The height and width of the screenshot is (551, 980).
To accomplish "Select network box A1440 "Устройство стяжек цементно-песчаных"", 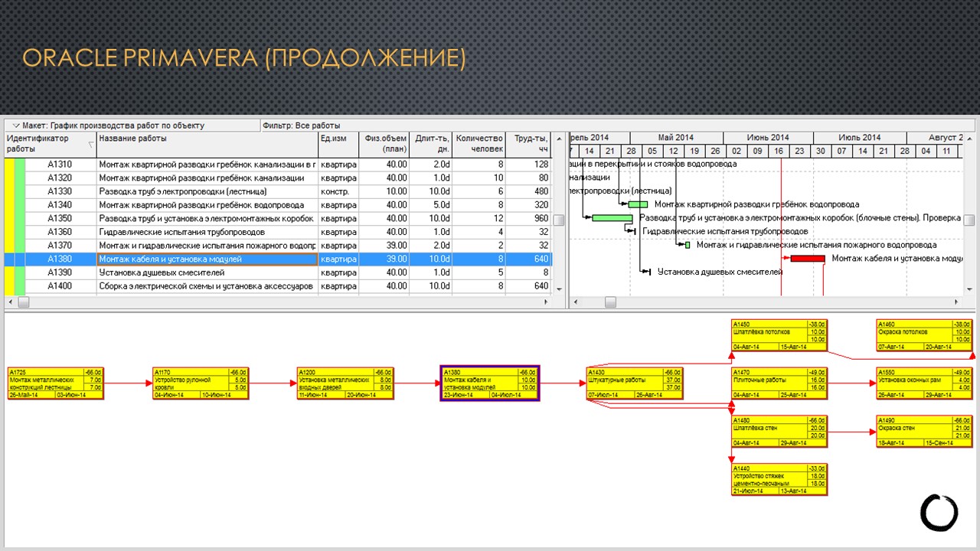I will click(x=779, y=480).
